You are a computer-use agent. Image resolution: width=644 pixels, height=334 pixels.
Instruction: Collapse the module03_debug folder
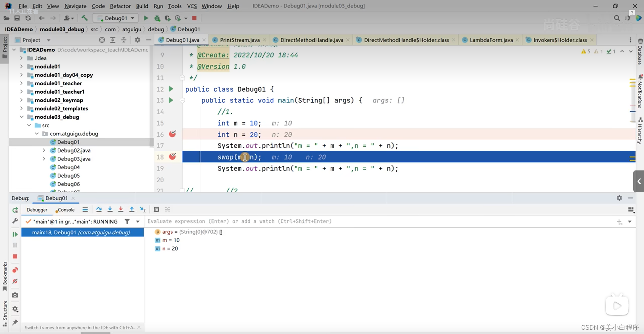(x=21, y=117)
